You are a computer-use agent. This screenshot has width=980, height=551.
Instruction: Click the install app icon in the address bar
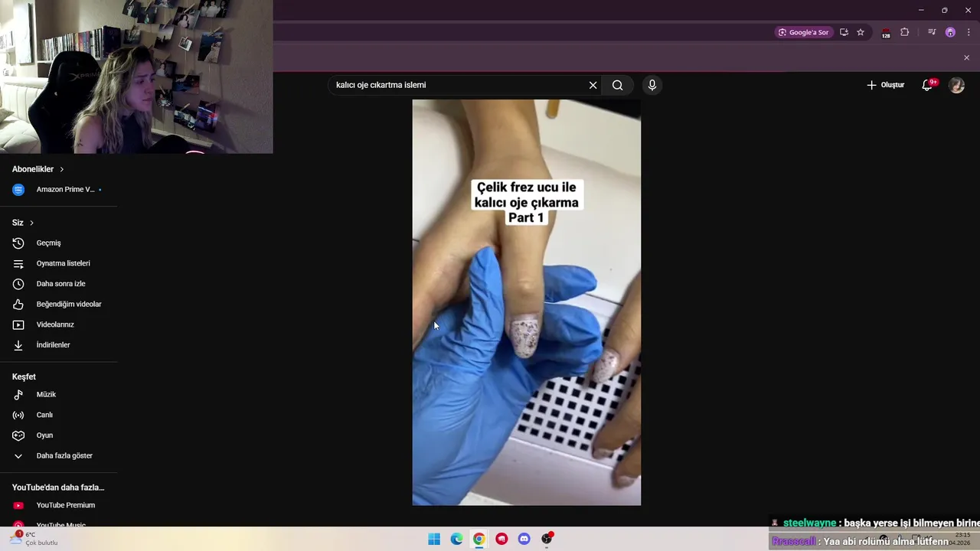(x=844, y=32)
